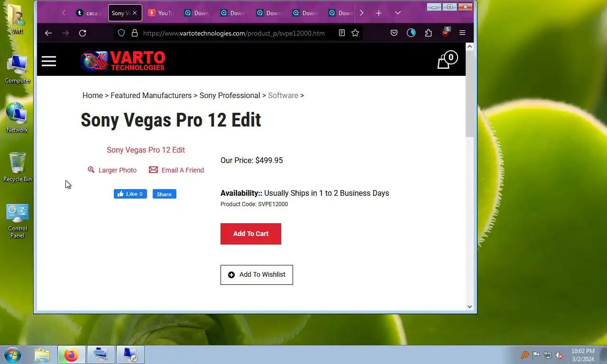The height and width of the screenshot is (364, 607).
Task: Close the Sony Vegas tab
Action: point(135,13)
